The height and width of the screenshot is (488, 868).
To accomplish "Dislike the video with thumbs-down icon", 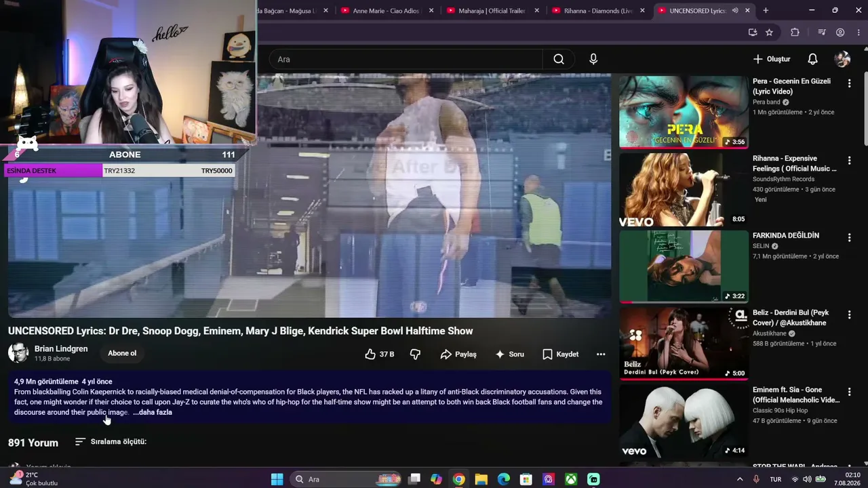I will pos(415,354).
